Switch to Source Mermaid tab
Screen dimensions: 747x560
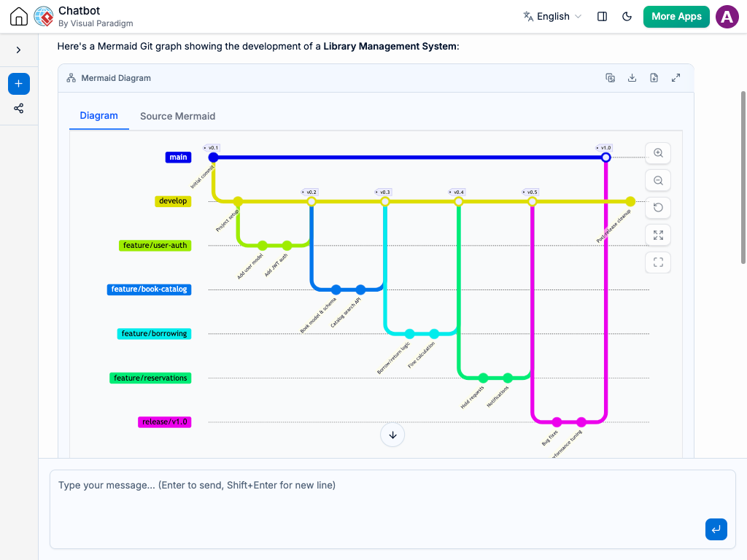pyautogui.click(x=178, y=116)
